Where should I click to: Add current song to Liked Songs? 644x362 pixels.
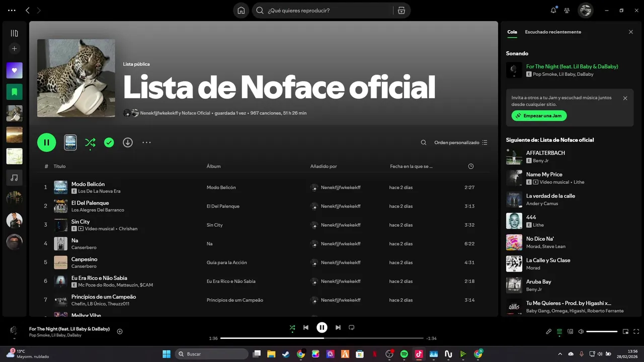(120, 331)
